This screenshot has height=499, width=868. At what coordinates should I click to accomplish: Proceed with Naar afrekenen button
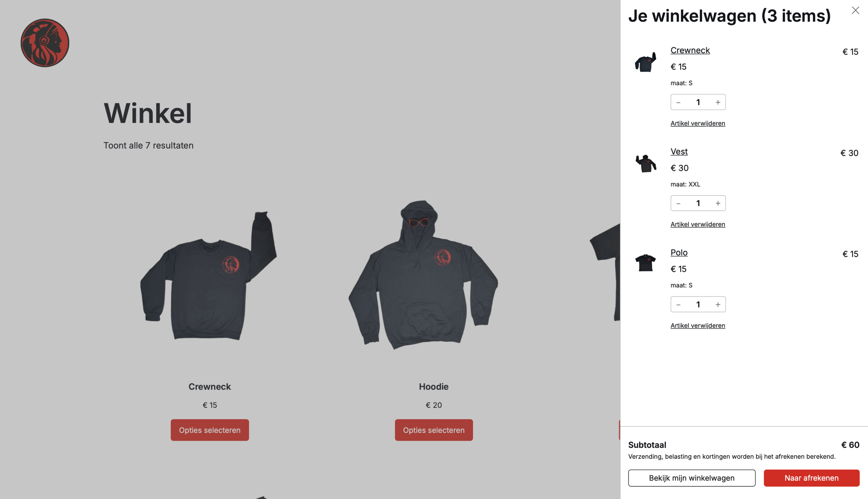tap(811, 478)
